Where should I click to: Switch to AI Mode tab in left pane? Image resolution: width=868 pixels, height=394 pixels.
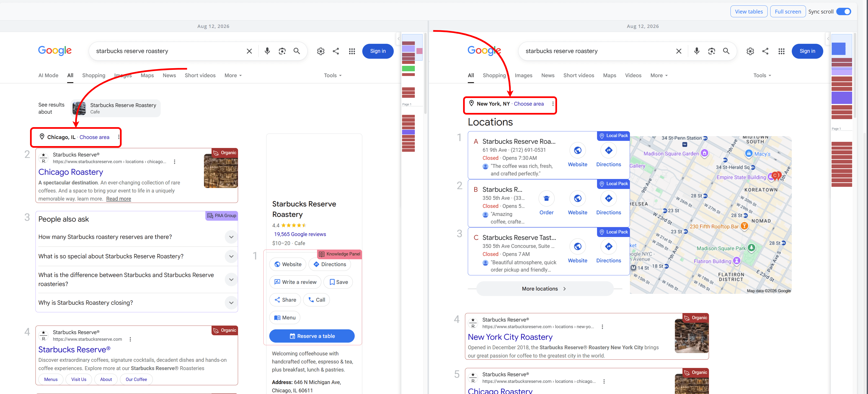click(x=48, y=76)
